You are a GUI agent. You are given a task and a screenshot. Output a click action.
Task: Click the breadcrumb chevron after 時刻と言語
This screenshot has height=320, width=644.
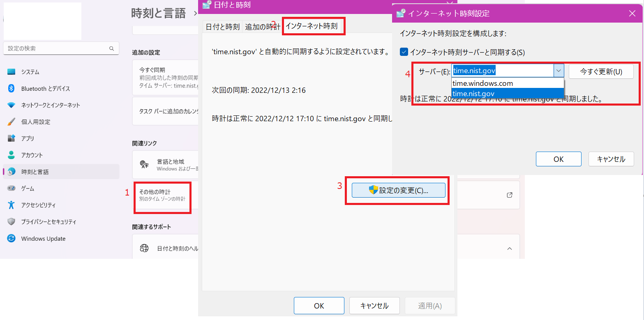pyautogui.click(x=195, y=14)
